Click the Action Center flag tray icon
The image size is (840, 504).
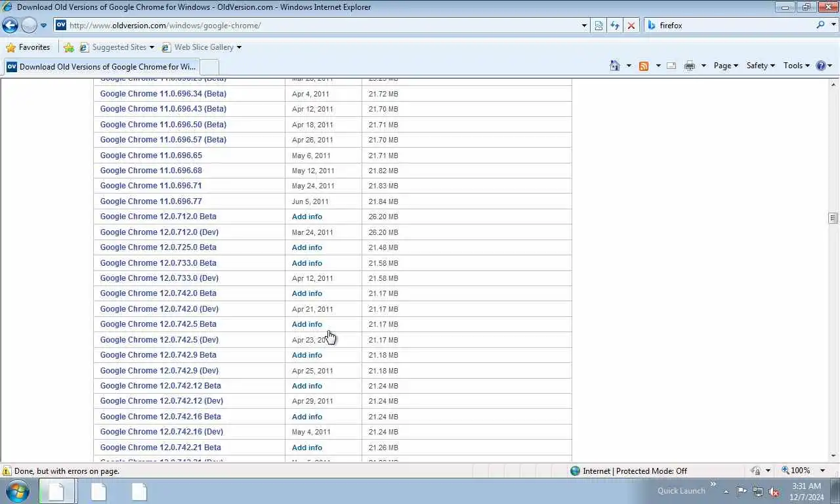[x=742, y=492]
